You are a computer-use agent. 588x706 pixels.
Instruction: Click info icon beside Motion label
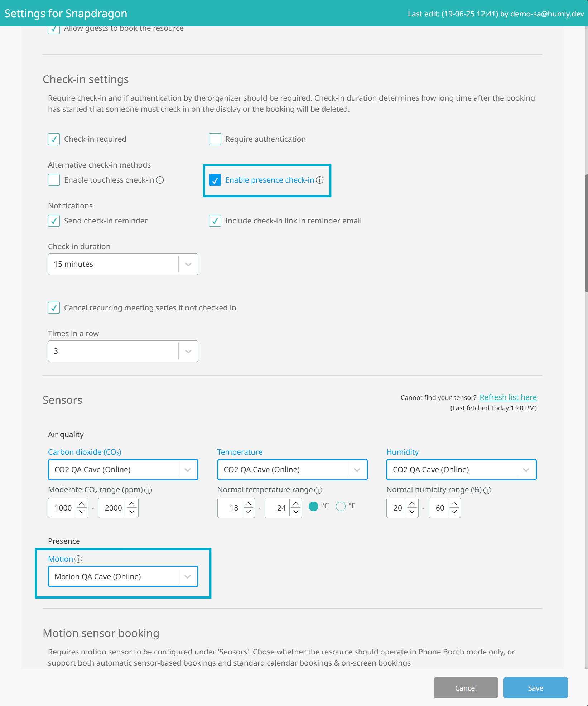click(x=78, y=559)
